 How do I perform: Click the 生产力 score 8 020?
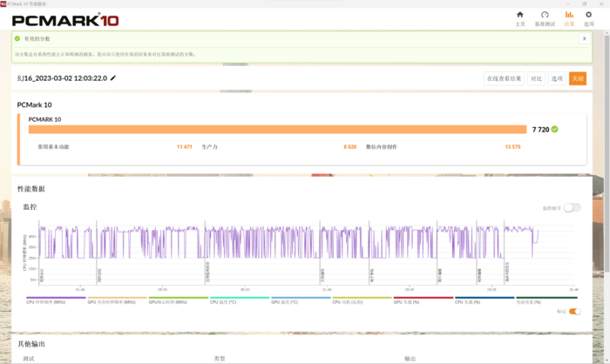coord(349,146)
